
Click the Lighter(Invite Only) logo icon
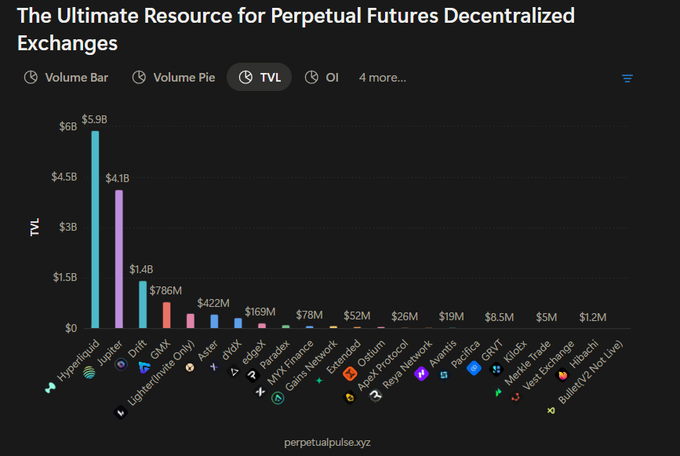pyautogui.click(x=121, y=412)
